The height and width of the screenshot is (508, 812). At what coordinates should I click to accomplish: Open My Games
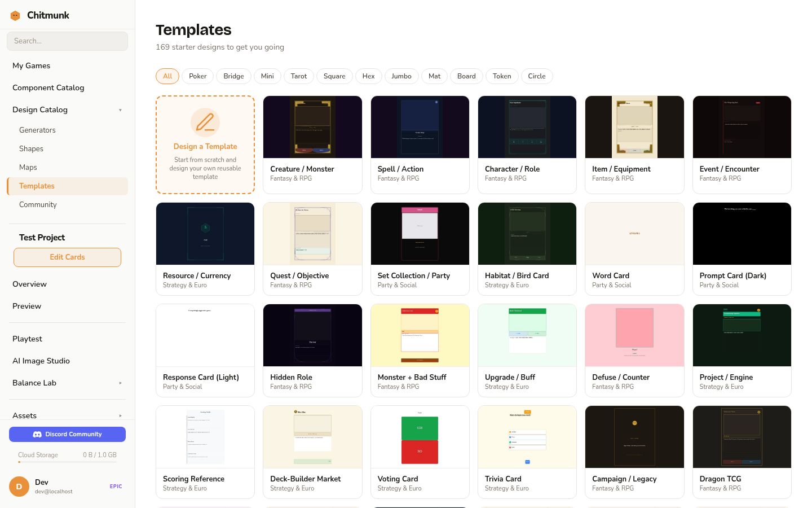point(67,65)
